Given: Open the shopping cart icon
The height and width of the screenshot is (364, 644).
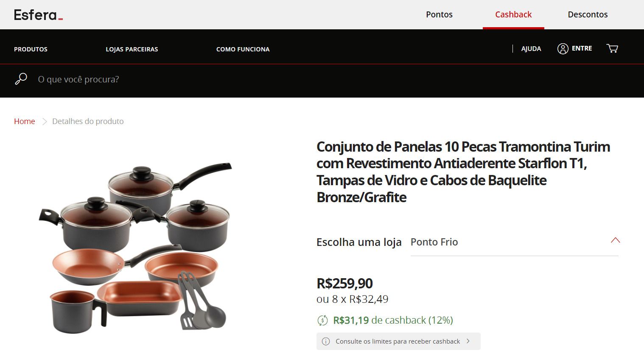Looking at the screenshot, I should [612, 48].
